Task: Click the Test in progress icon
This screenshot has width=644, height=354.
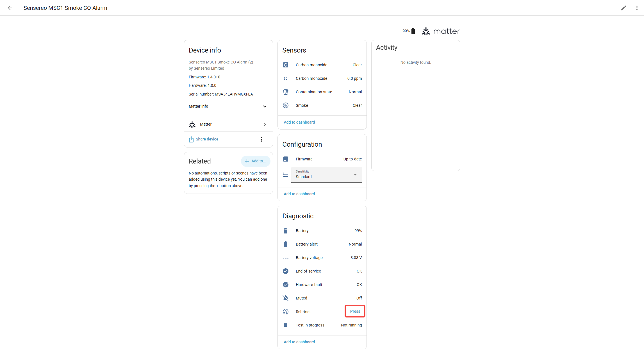Action: [286, 325]
